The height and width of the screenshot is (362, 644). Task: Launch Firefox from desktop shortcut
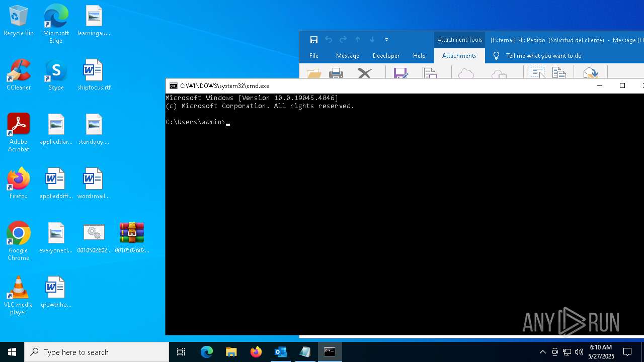point(19,184)
